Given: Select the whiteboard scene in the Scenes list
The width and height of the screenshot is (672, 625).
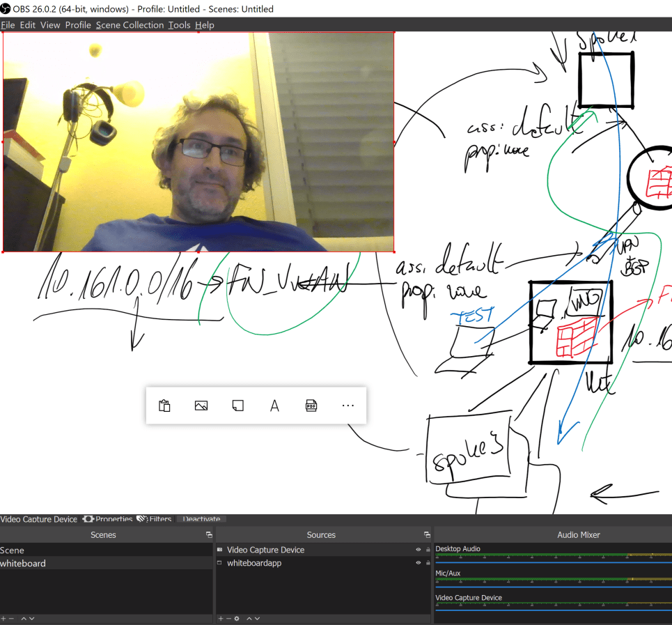Looking at the screenshot, I should pos(23,563).
